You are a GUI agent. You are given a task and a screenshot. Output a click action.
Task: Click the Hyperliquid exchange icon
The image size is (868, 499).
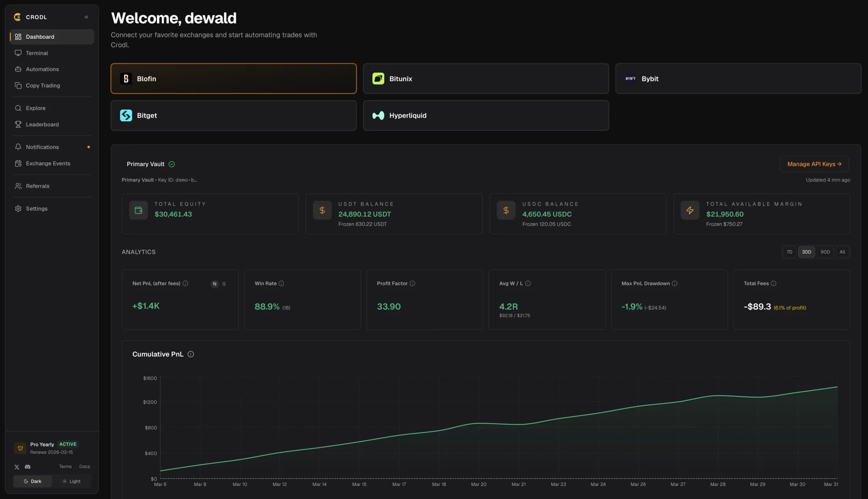(x=378, y=115)
